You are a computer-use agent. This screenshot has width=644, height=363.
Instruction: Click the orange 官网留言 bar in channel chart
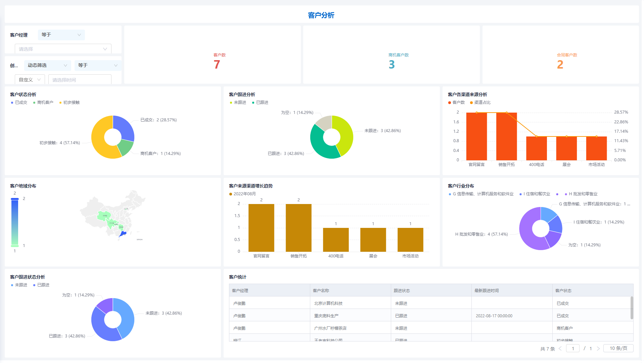pos(476,136)
